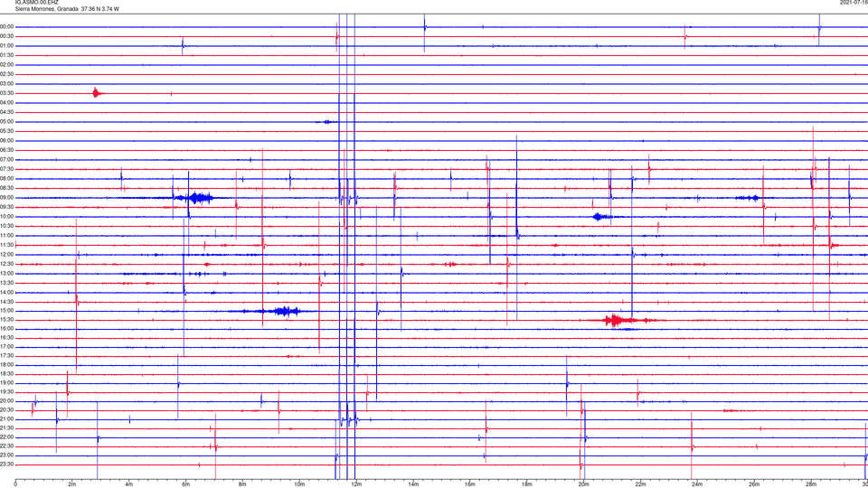Select the 15:30 trace time label
Viewport: 868px width, 488px height.
(7, 320)
